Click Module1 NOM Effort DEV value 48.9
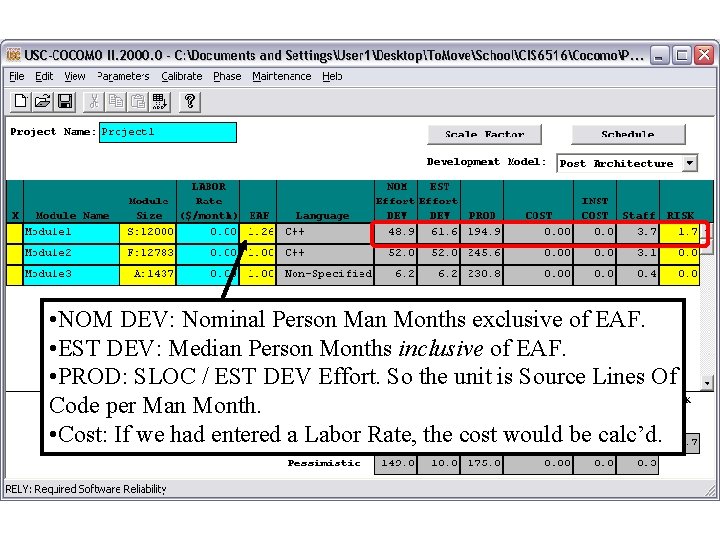This screenshot has width=720, height=540. tap(396, 232)
